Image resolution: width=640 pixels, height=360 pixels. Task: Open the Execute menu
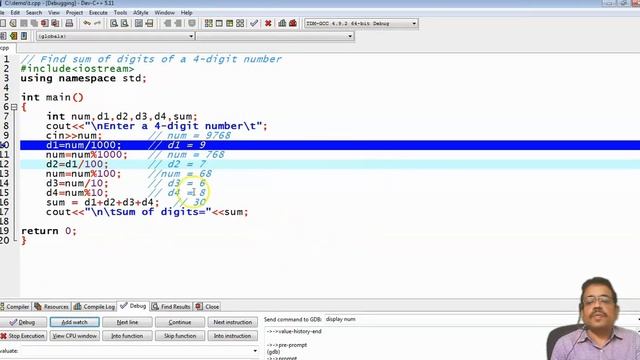tap(98, 13)
